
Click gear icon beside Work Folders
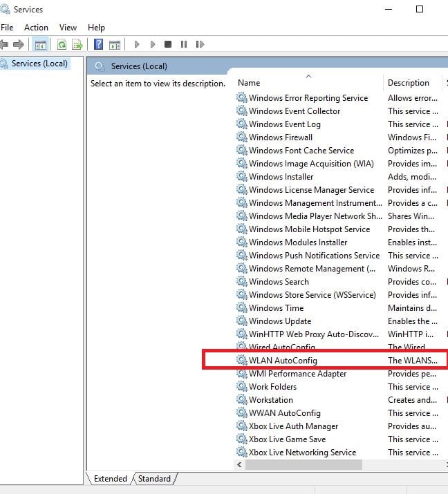coord(242,386)
